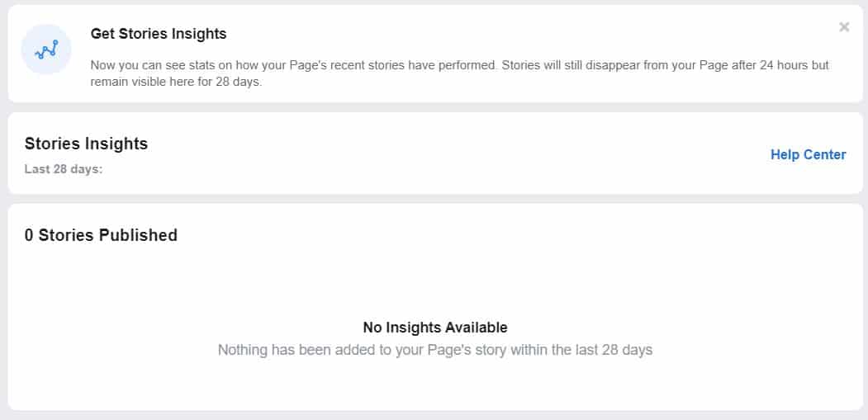Click the Get Stories Insights heading
This screenshot has height=420, width=868.
pyautogui.click(x=159, y=34)
